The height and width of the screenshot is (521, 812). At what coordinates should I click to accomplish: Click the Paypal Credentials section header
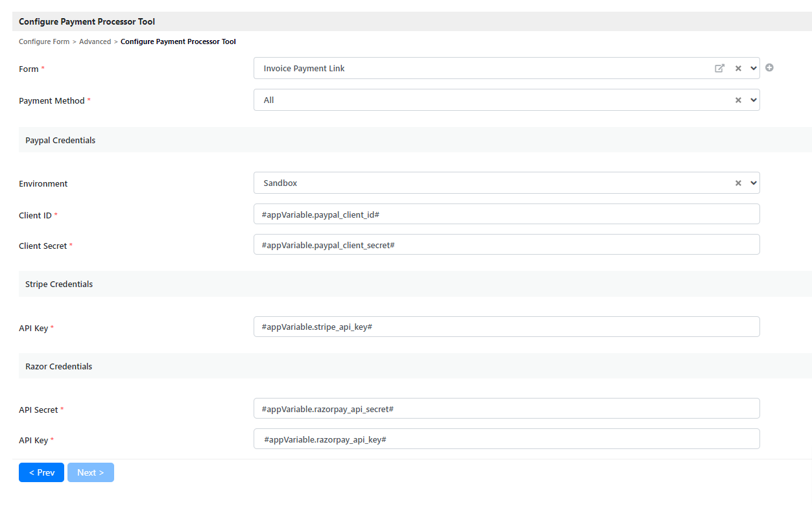point(60,140)
